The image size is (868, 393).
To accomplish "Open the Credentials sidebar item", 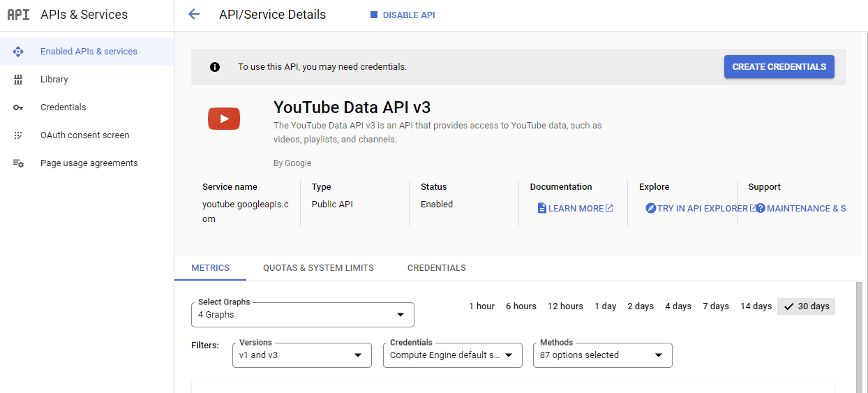I will click(87, 107).
